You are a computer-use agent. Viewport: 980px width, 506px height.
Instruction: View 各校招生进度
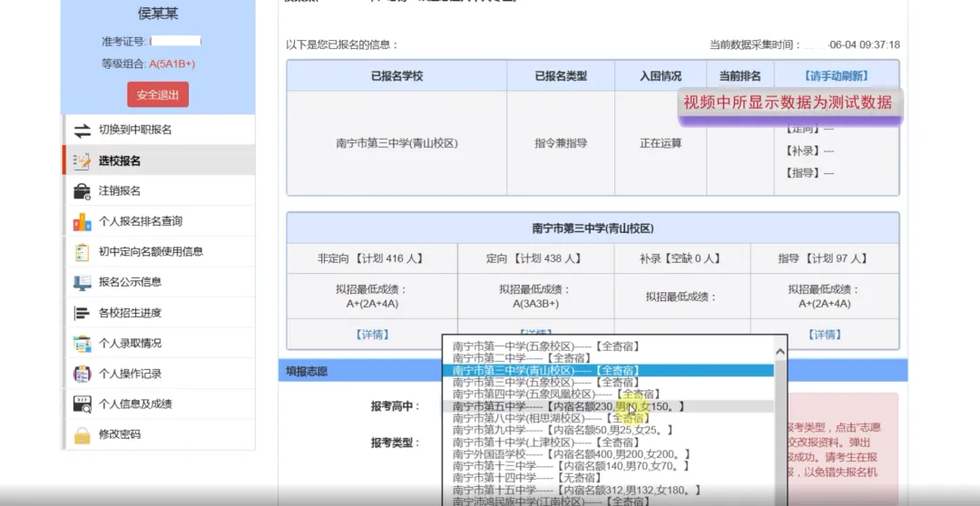159,312
